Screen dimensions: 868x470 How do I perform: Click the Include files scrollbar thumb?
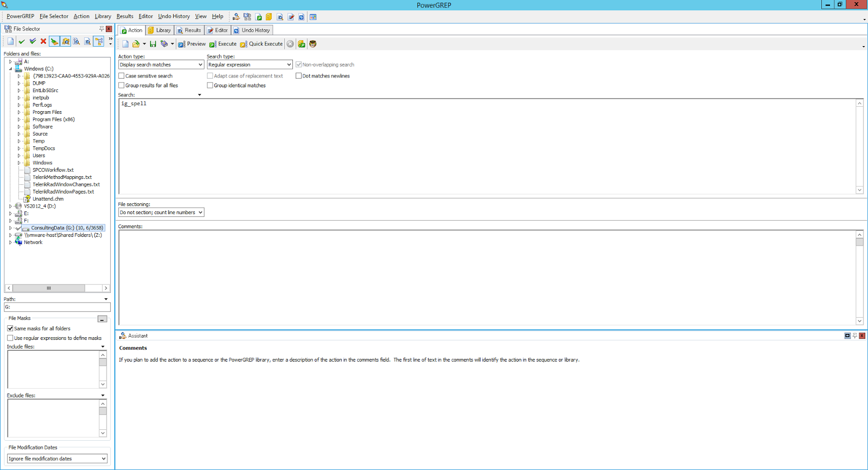[x=103, y=362]
